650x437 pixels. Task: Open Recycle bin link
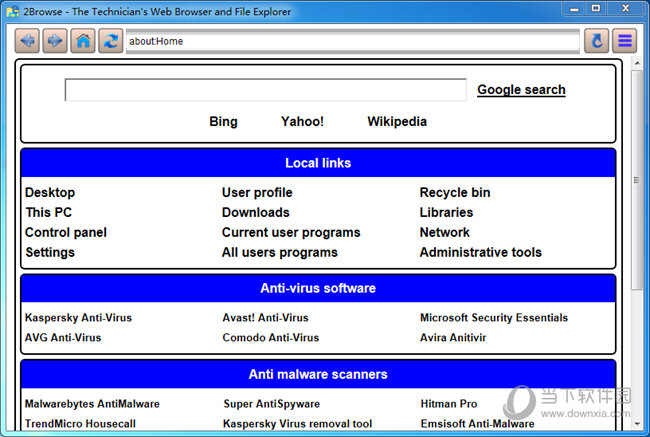(x=455, y=192)
